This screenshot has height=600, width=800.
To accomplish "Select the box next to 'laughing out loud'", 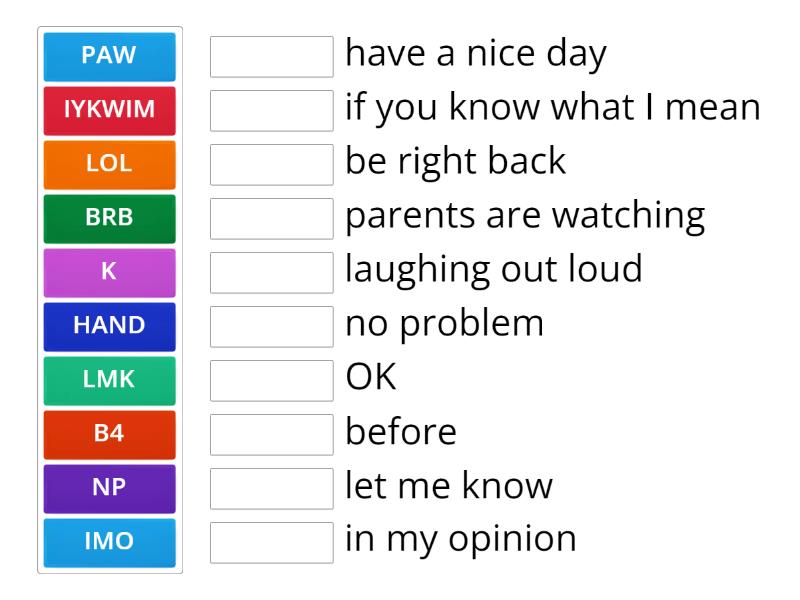I will [271, 272].
